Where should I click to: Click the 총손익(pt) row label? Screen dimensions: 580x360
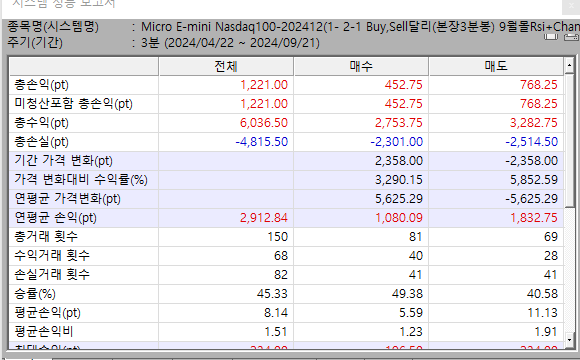click(41, 85)
